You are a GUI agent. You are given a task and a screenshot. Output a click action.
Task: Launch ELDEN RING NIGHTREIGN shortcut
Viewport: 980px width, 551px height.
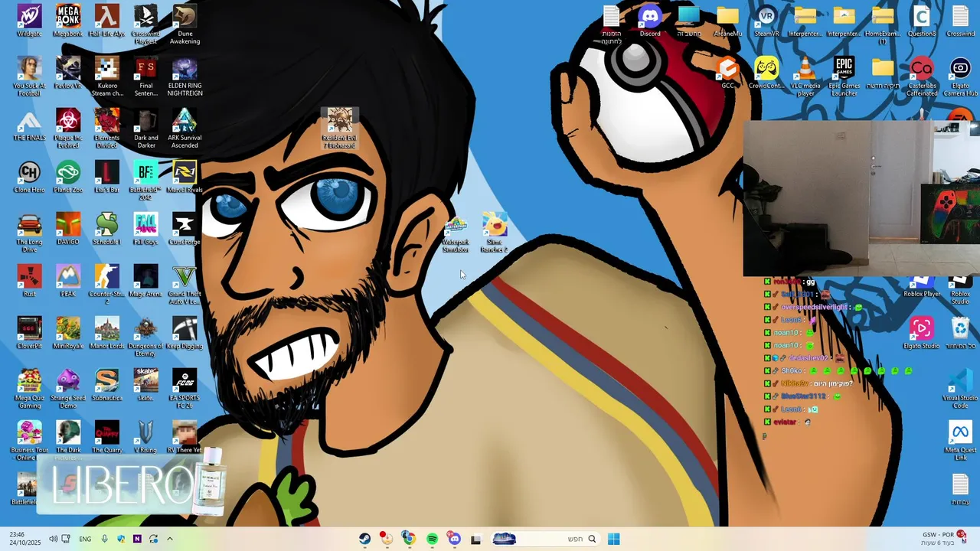click(x=185, y=77)
